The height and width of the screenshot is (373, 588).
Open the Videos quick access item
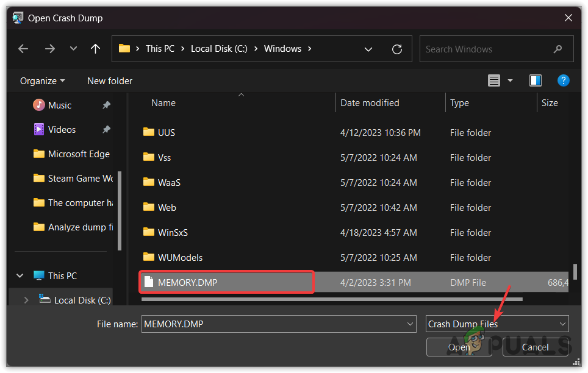[x=55, y=130]
